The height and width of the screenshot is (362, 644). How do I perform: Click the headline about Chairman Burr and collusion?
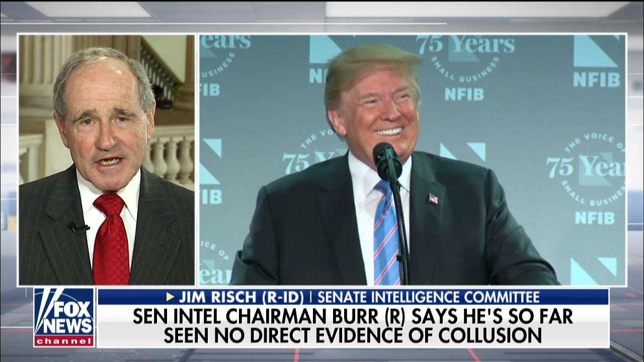click(353, 325)
